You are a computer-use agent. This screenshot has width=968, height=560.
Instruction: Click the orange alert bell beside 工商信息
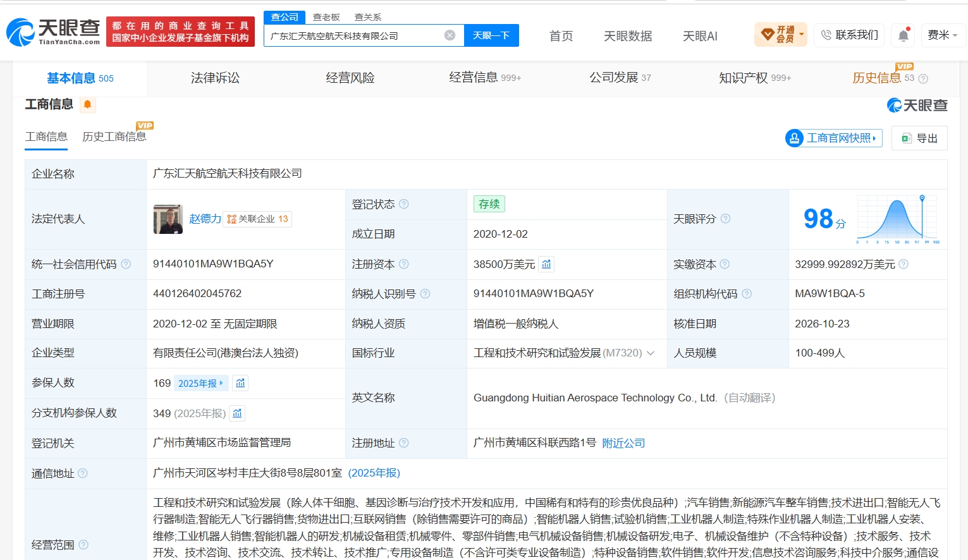[x=87, y=104]
